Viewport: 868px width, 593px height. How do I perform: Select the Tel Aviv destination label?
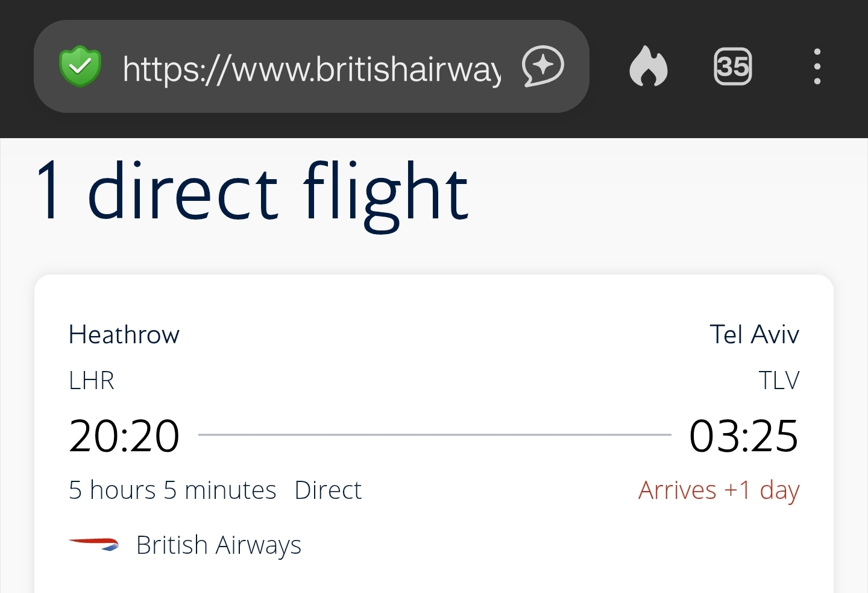pos(754,335)
